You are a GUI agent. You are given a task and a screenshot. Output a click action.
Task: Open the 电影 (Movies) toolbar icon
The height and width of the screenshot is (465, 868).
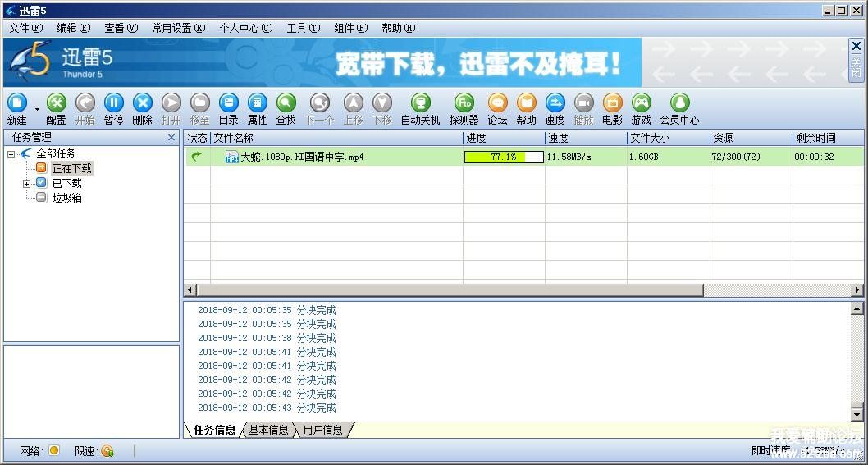click(612, 103)
